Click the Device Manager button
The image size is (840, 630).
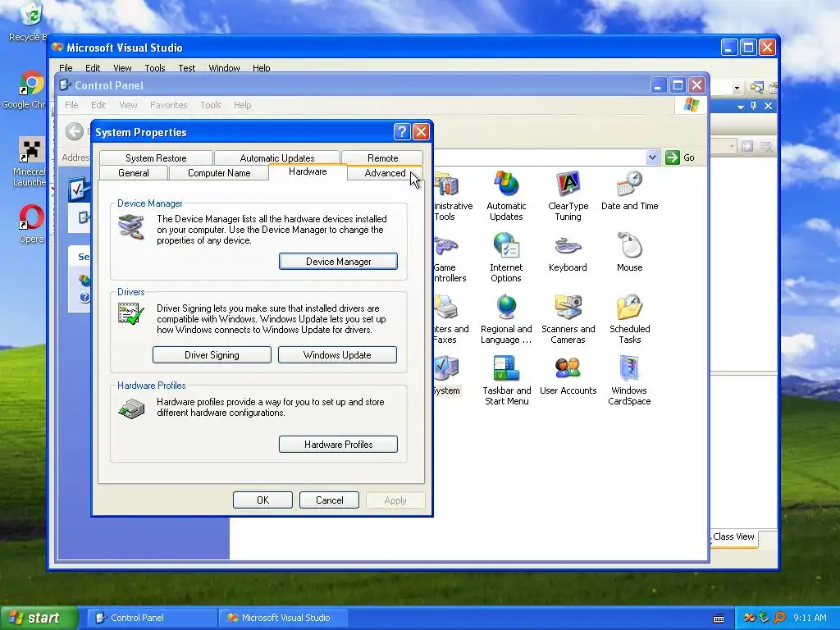point(338,262)
